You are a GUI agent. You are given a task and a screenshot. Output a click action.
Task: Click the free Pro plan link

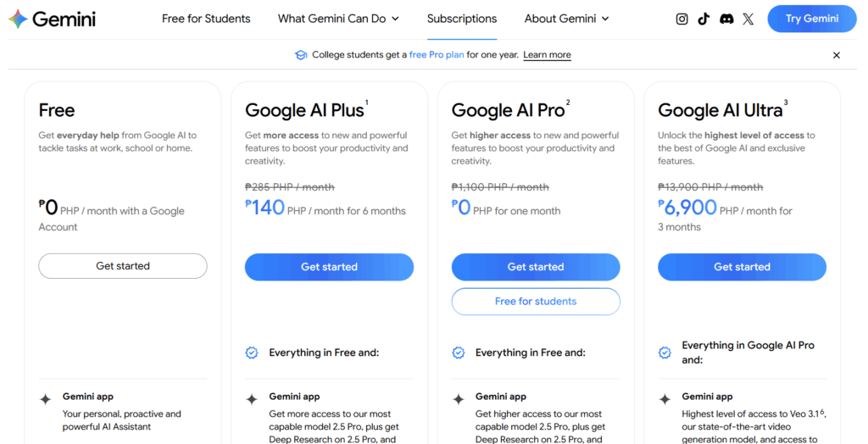[436, 55]
